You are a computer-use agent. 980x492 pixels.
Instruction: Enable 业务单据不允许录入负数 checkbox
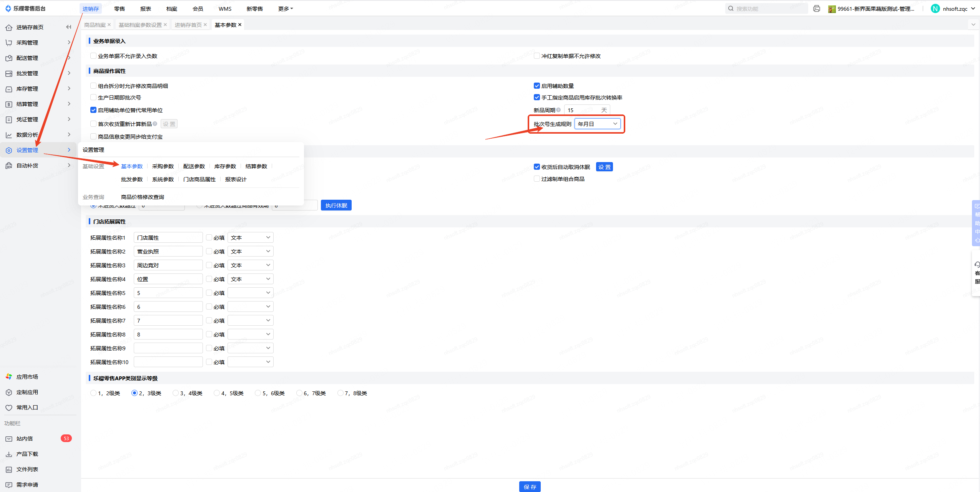[x=93, y=56]
